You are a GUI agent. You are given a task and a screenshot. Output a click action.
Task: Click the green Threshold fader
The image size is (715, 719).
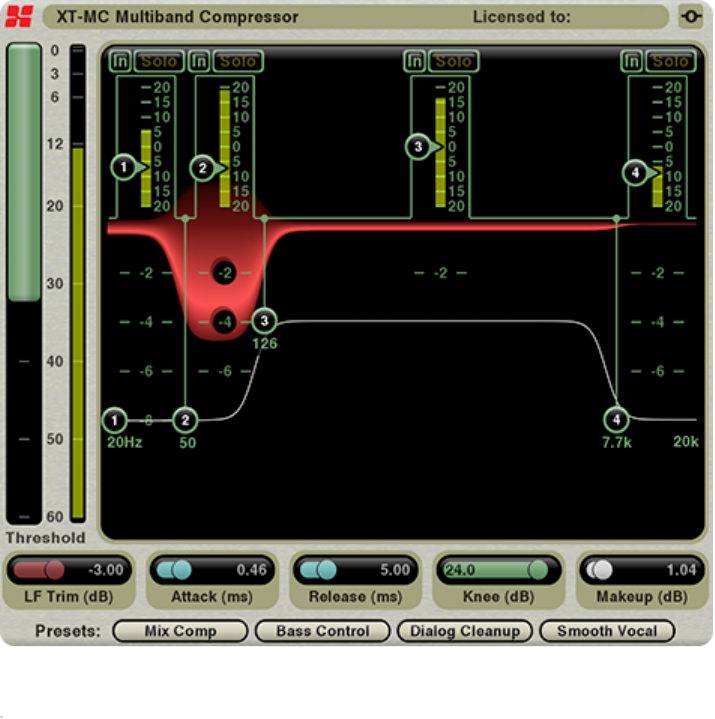[x=24, y=172]
